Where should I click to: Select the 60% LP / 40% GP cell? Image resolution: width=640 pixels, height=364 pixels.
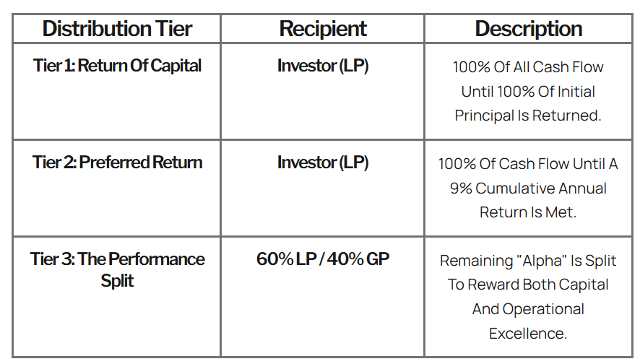[x=323, y=259]
